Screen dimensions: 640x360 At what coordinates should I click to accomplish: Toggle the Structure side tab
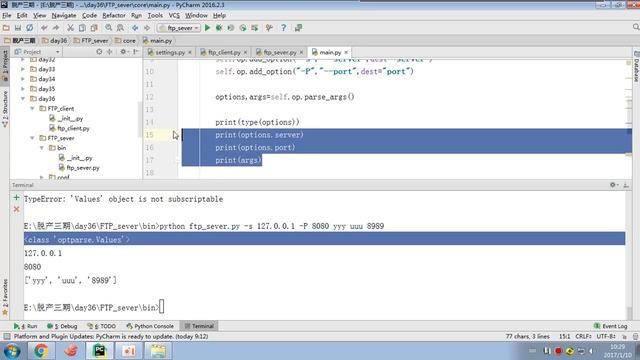(5, 109)
